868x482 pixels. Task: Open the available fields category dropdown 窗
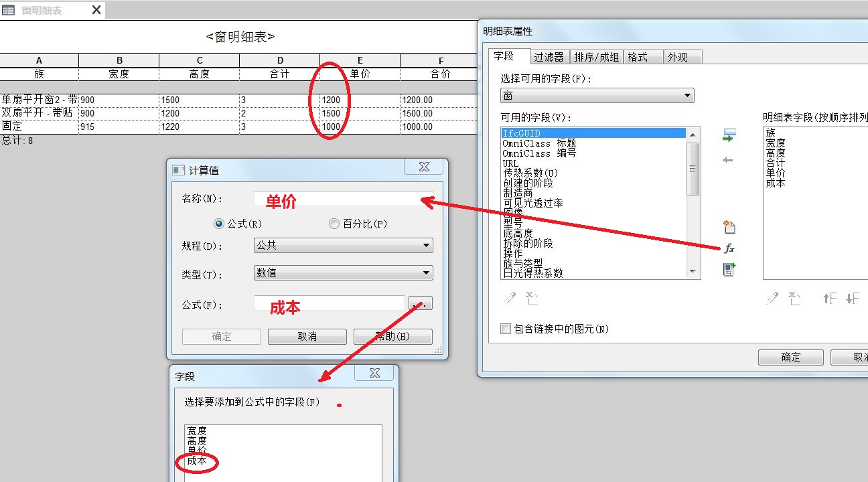click(597, 96)
